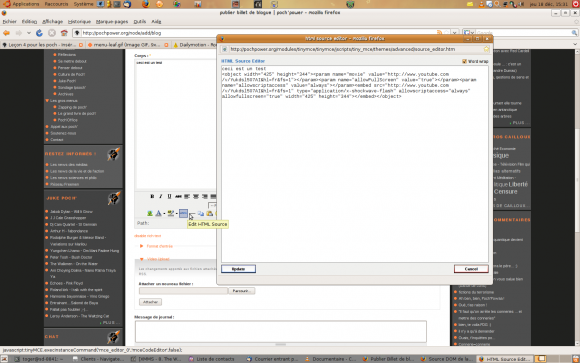Screen dimensions: 580x363
Task: Go back with Firefox back arrow
Action: [x=7, y=33]
